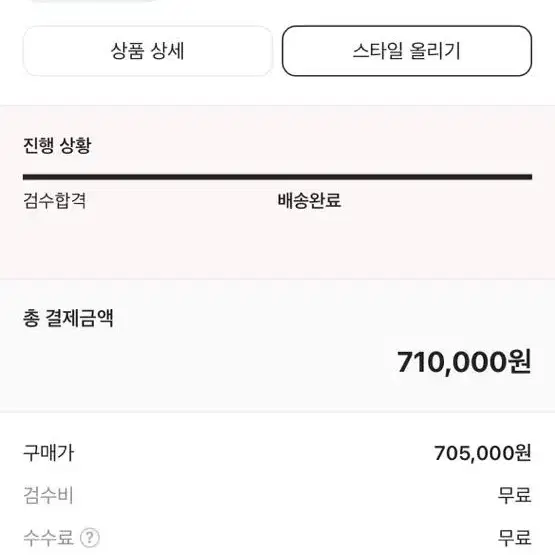Click the 수수료 commission label
Viewport: 555px width, 555px height.
tap(48, 538)
